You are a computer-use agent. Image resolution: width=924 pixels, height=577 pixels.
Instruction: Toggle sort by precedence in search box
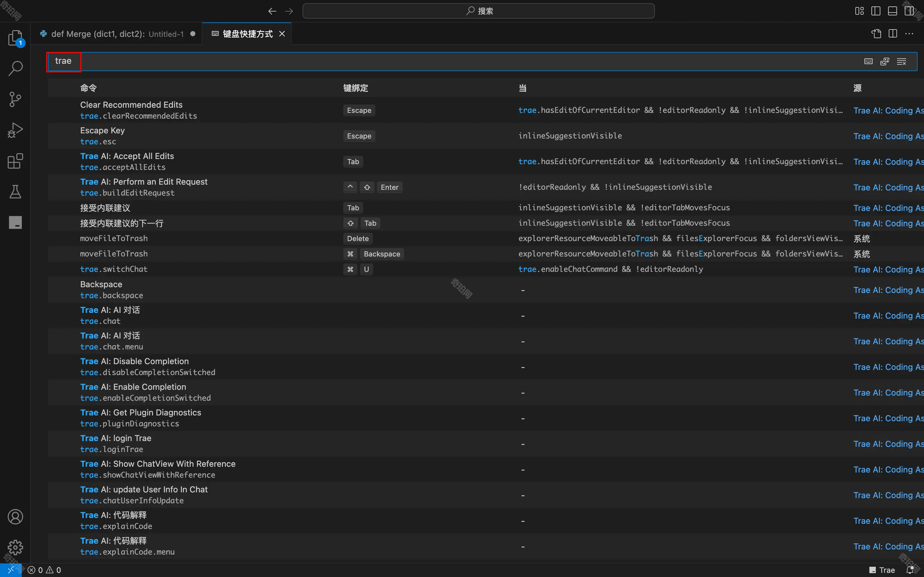click(x=885, y=62)
